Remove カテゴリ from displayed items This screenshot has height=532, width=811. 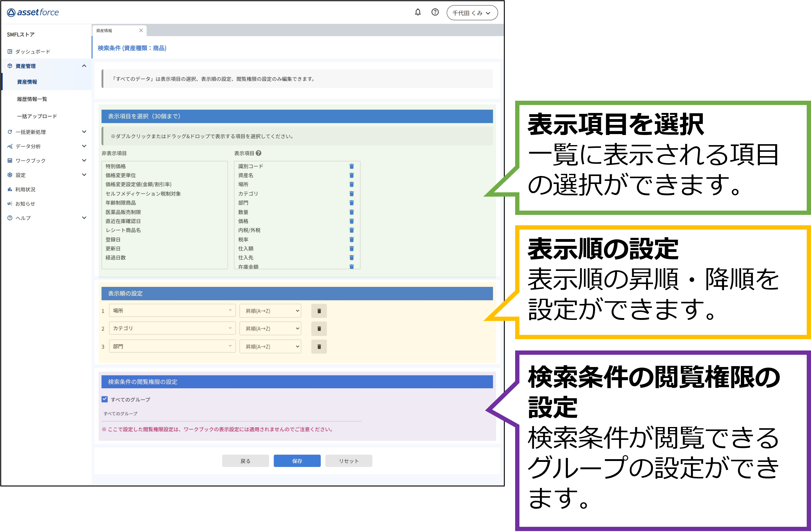tap(352, 193)
